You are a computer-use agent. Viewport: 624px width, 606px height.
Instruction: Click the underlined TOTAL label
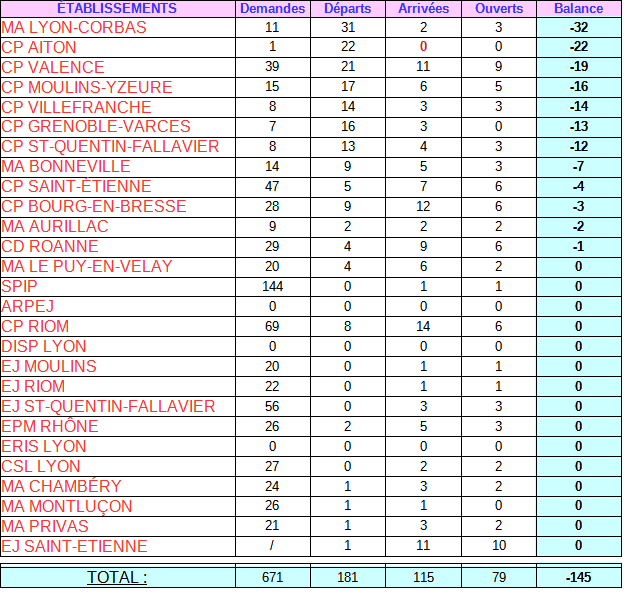click(117, 577)
